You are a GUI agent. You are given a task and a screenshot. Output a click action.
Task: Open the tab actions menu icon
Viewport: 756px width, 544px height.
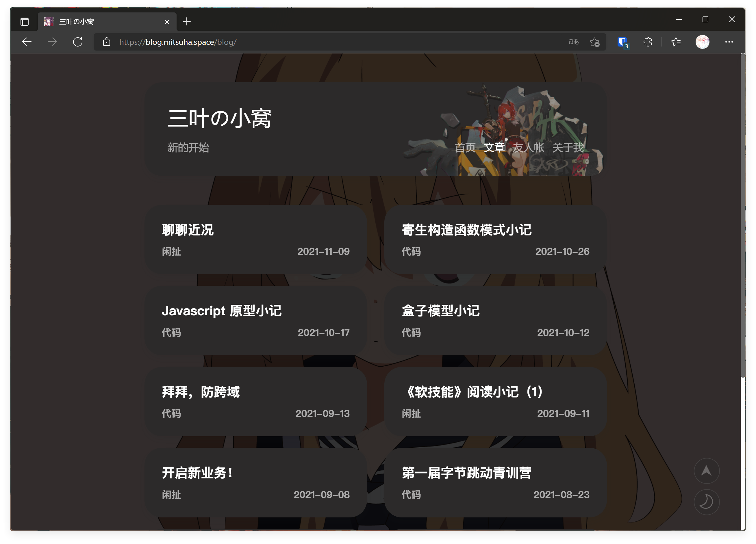click(x=25, y=22)
